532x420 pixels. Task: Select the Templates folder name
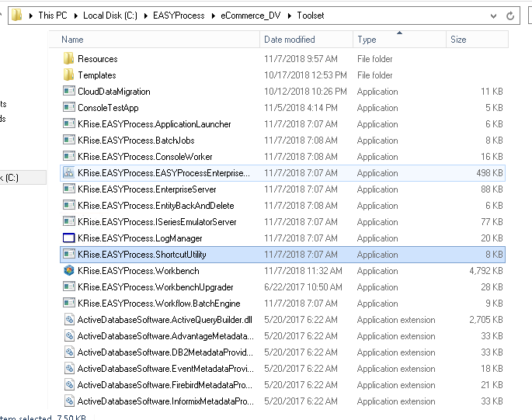[x=97, y=75]
